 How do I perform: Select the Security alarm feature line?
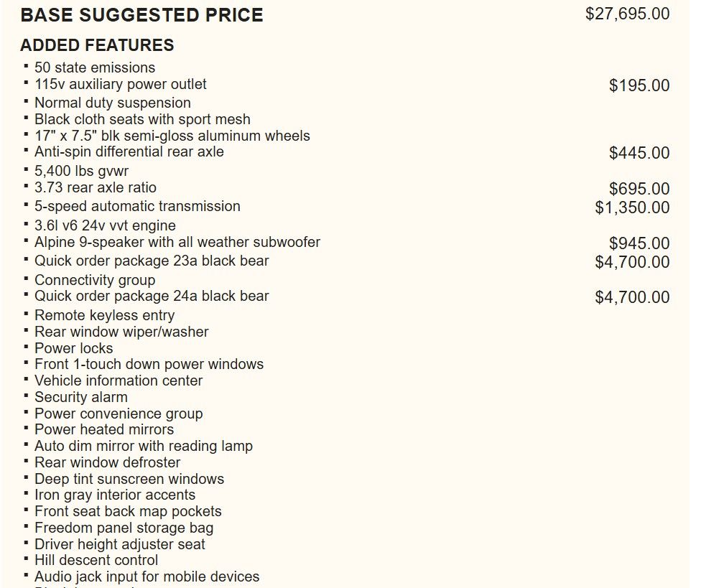(80, 397)
